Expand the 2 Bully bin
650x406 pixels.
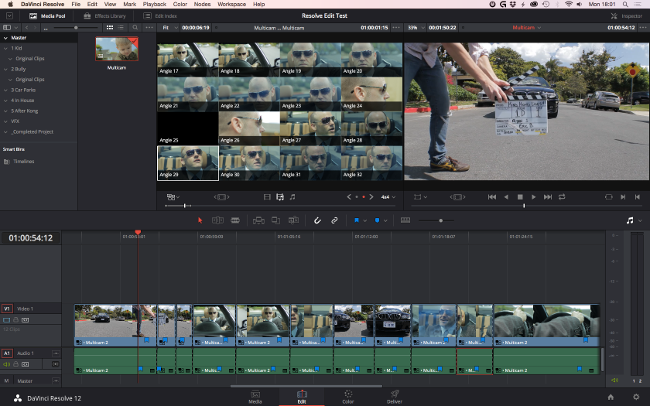(x=6, y=69)
